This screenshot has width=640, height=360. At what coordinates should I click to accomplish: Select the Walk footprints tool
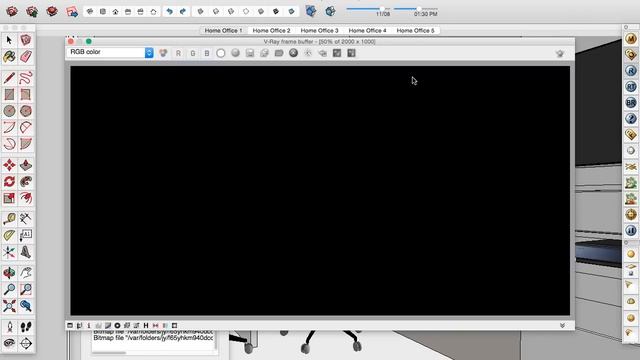[26, 327]
